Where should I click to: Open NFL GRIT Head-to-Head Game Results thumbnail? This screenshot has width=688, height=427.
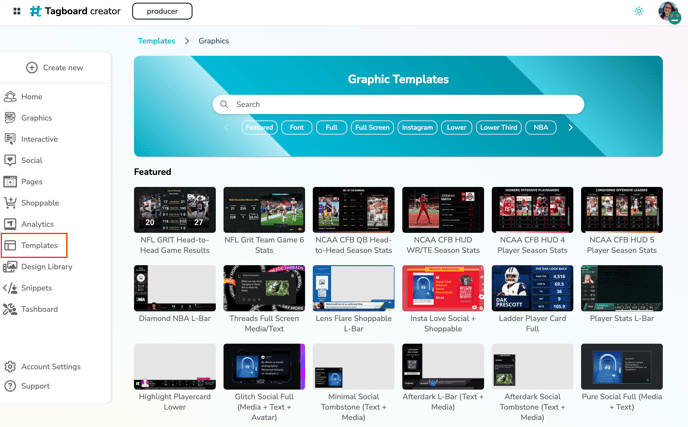(x=175, y=210)
